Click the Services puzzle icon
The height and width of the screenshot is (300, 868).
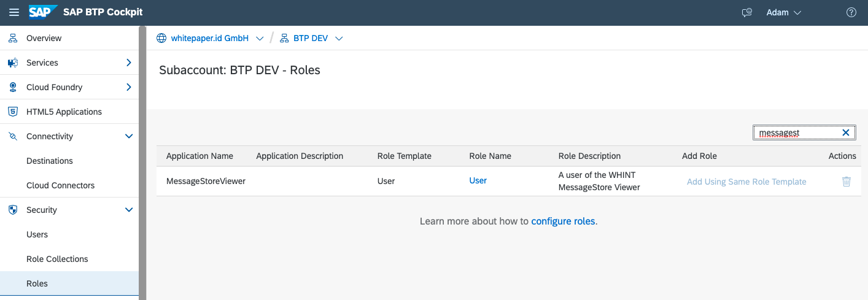(13, 63)
